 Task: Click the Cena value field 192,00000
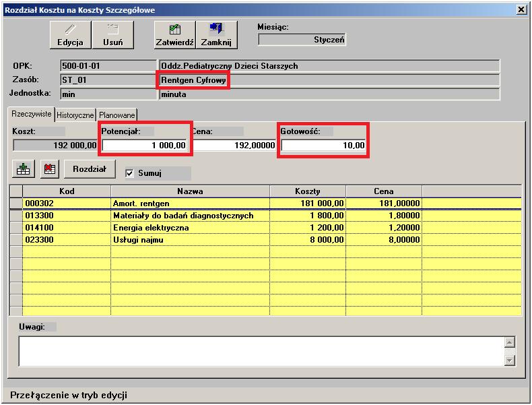pyautogui.click(x=234, y=146)
